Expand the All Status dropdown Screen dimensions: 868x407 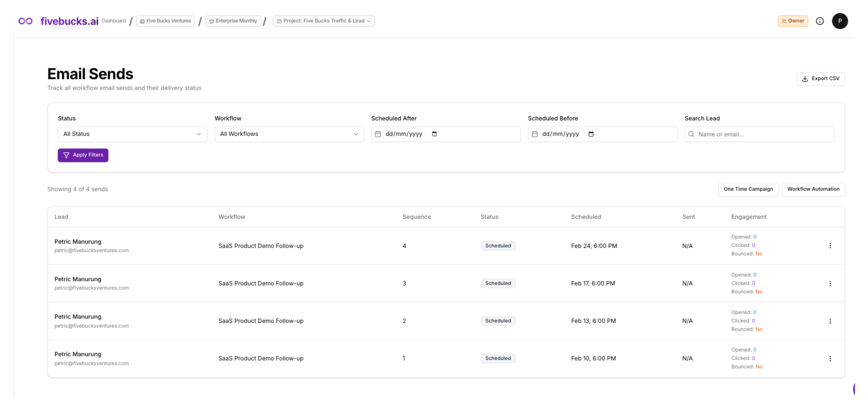pos(132,134)
